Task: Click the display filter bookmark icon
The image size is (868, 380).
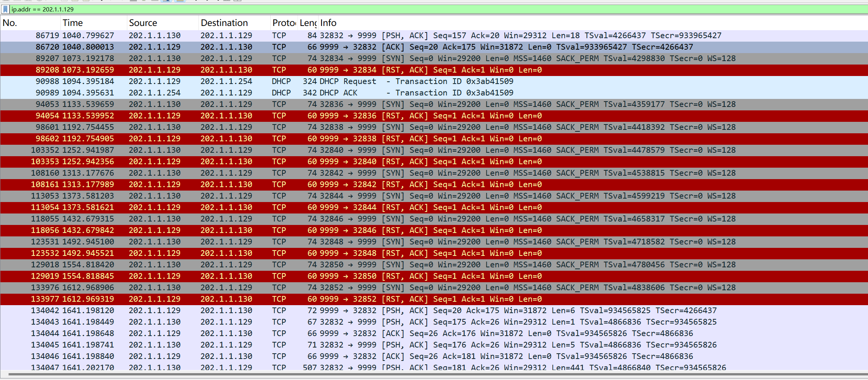Action: pos(5,9)
